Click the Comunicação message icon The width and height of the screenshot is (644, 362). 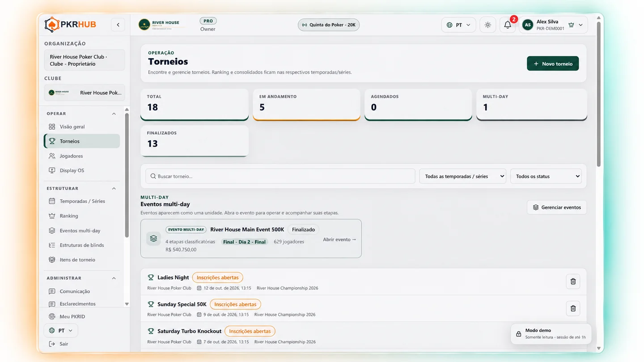(52, 291)
